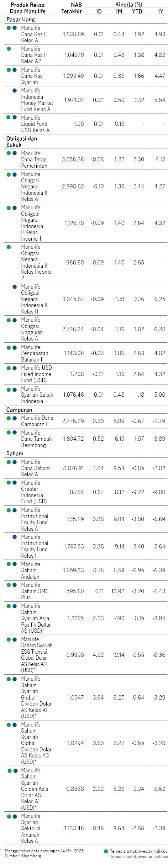Click the 1M column header

click(x=119, y=11)
